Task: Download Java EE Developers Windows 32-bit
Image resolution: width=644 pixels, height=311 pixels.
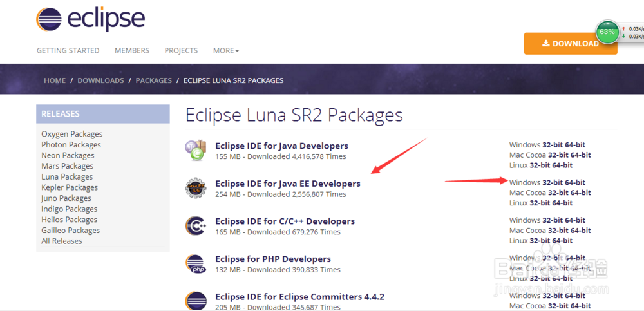Action: (553, 182)
